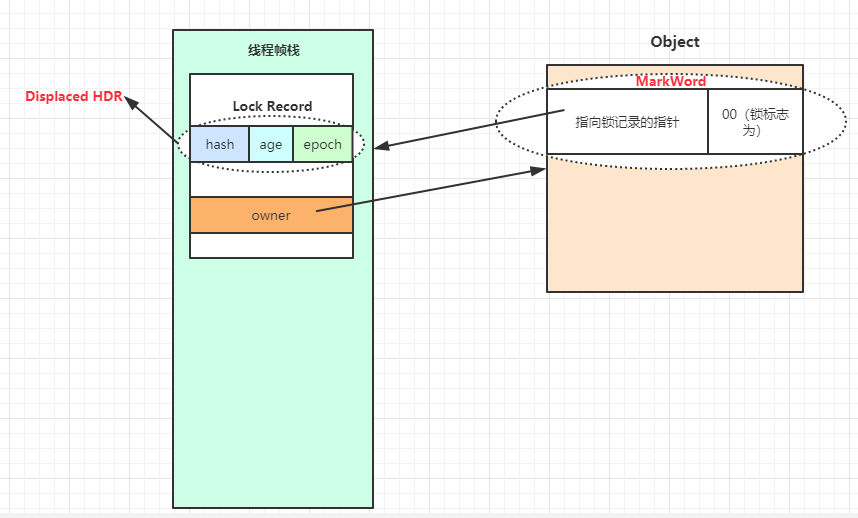This screenshot has height=518, width=858.
Task: Click the green epoch cell
Action: click(x=322, y=144)
